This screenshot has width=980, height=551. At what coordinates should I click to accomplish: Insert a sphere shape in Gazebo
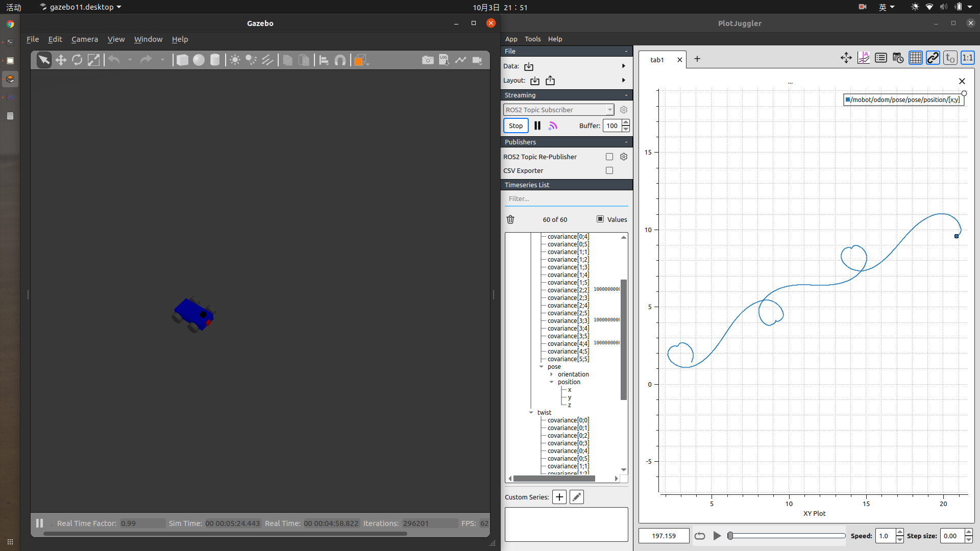(x=199, y=60)
